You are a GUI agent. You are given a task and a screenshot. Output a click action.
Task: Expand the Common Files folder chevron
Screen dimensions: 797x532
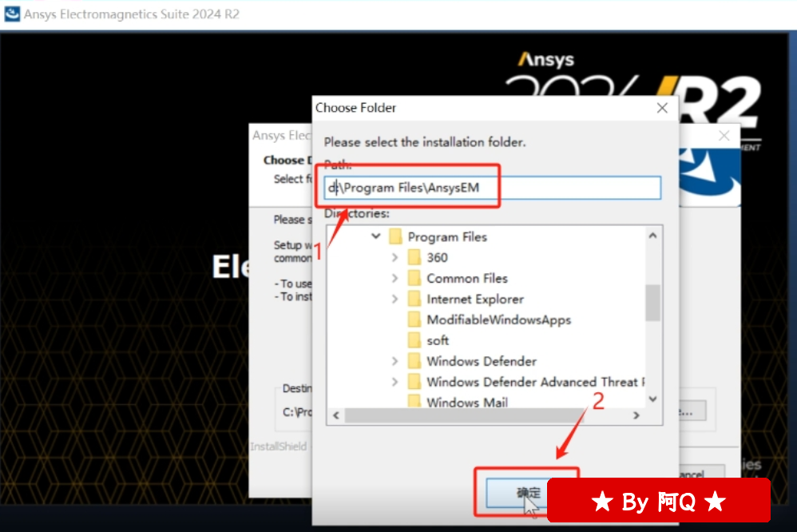pos(395,278)
